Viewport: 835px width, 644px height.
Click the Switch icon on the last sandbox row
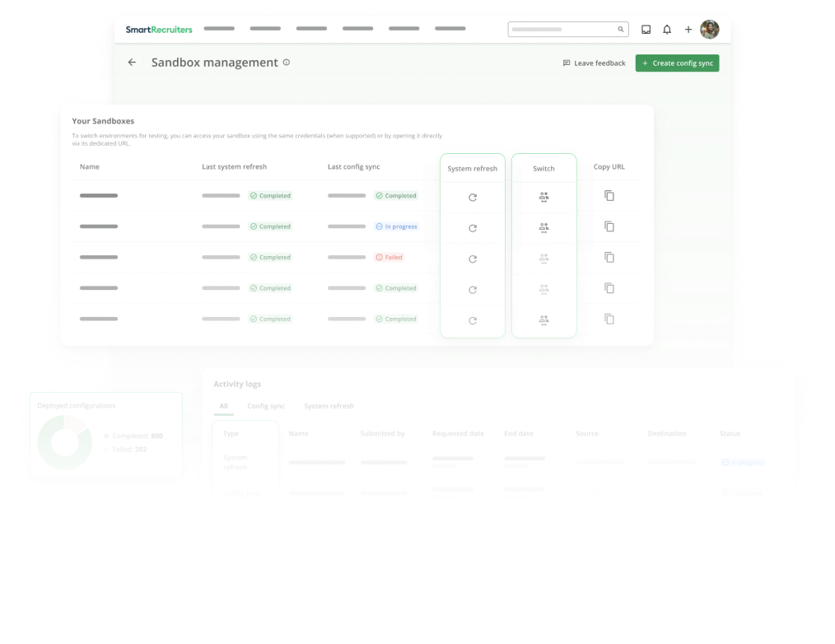tap(543, 319)
